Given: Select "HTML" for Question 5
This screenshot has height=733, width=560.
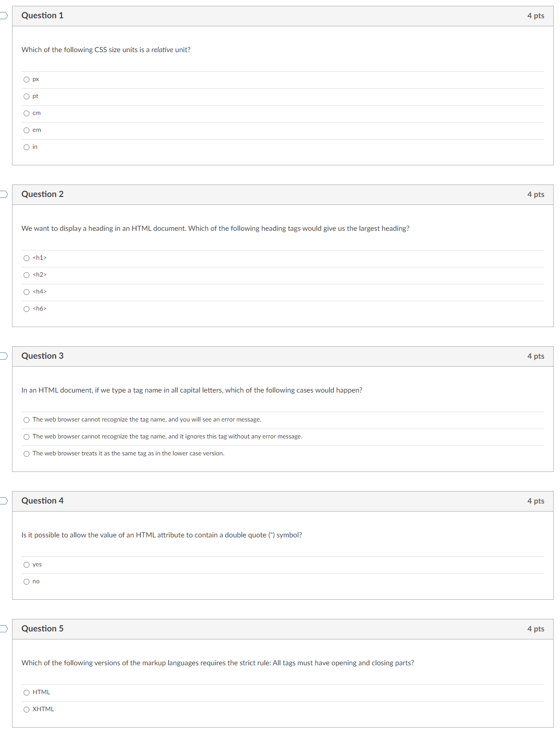Looking at the screenshot, I should [x=27, y=692].
